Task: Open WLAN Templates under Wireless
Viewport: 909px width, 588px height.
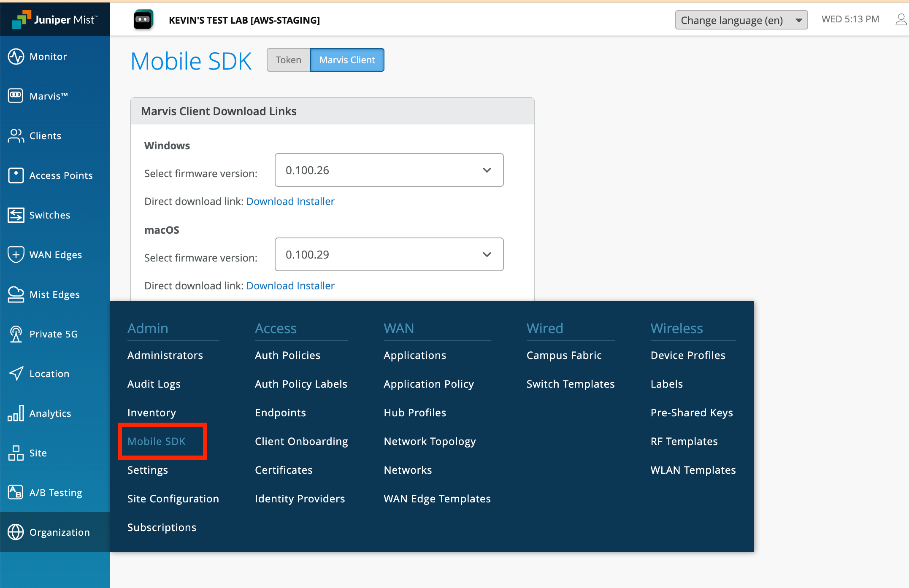Action: (693, 470)
